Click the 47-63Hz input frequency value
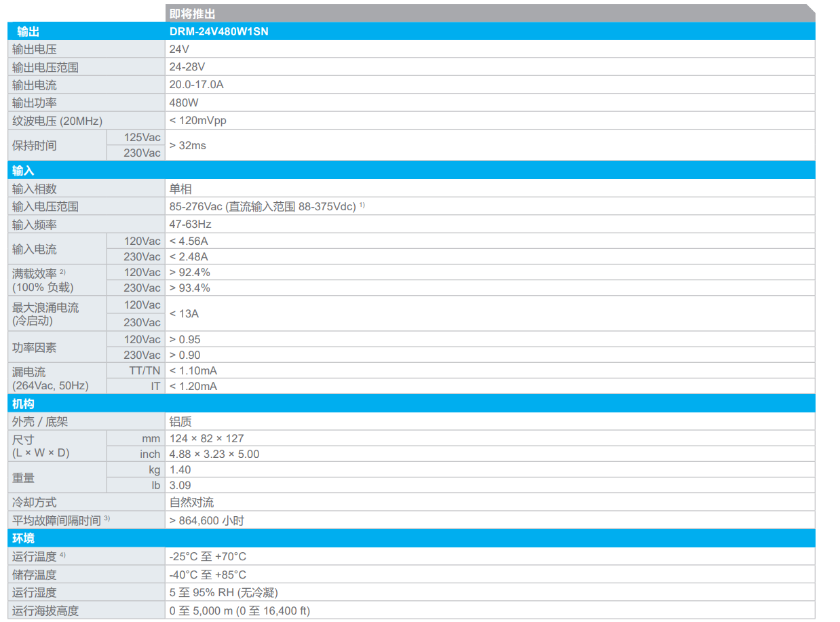 click(190, 224)
